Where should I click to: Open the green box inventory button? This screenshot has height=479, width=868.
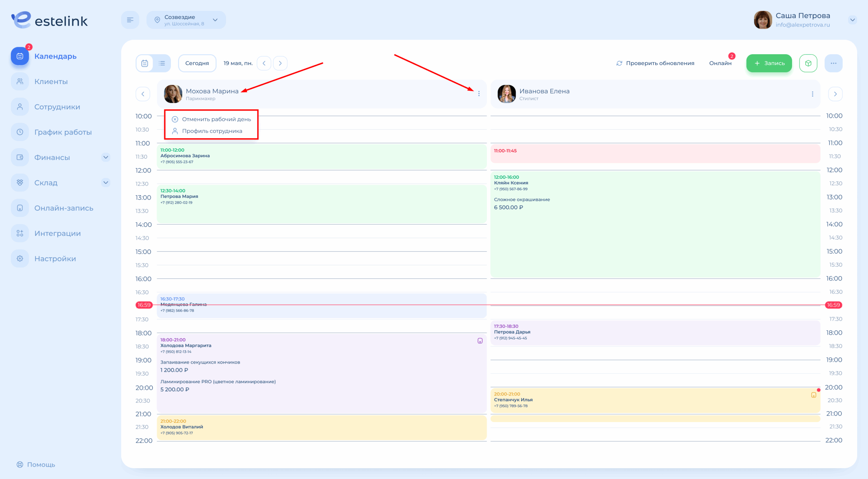pos(808,63)
